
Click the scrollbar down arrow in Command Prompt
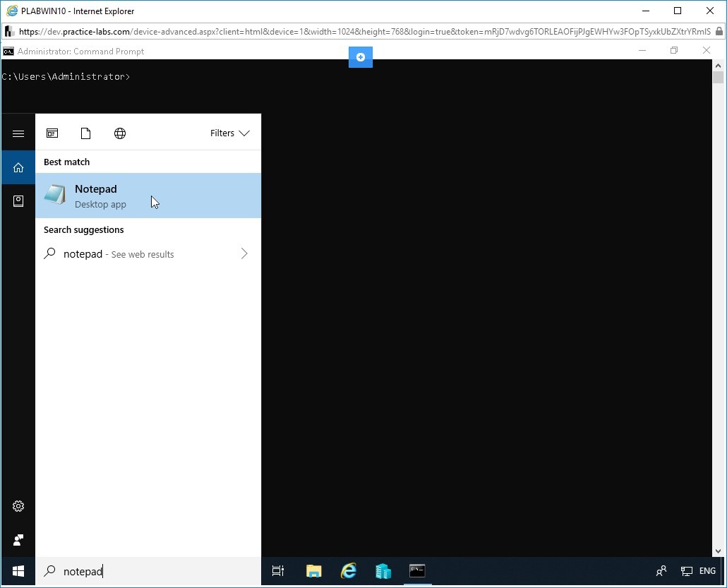(x=719, y=551)
